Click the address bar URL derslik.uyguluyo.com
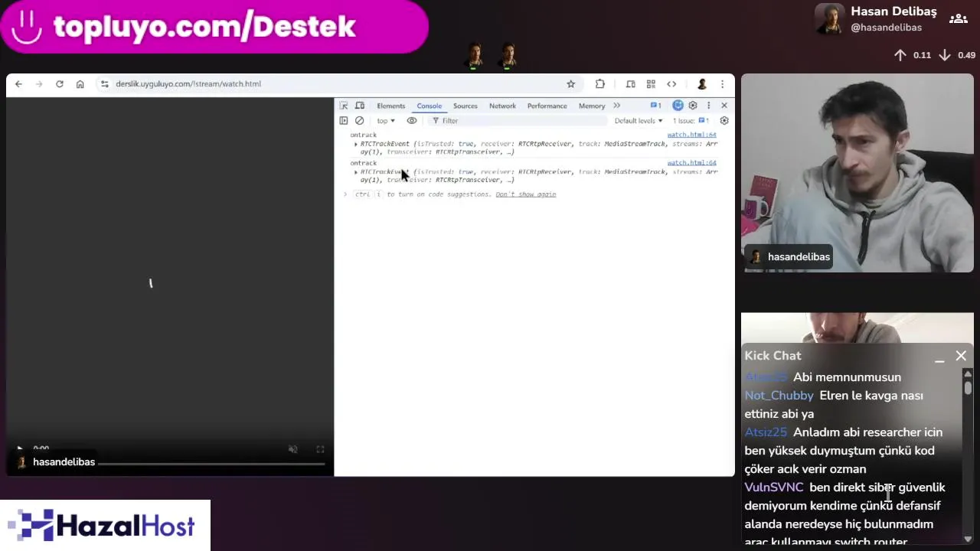Screen dimensions: 980x551 click(x=188, y=84)
